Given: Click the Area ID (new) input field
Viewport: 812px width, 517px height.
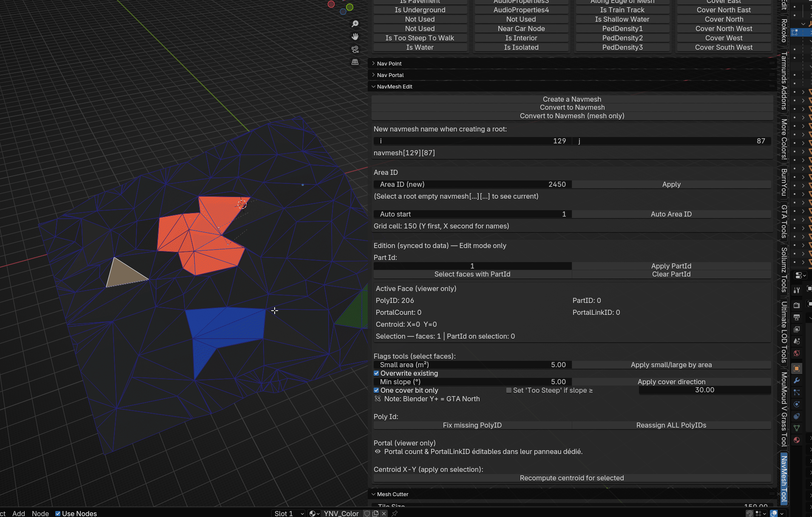Looking at the screenshot, I should point(472,184).
